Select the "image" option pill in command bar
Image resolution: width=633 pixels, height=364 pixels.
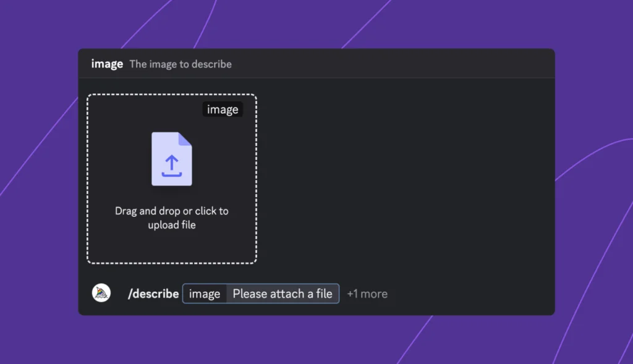205,294
